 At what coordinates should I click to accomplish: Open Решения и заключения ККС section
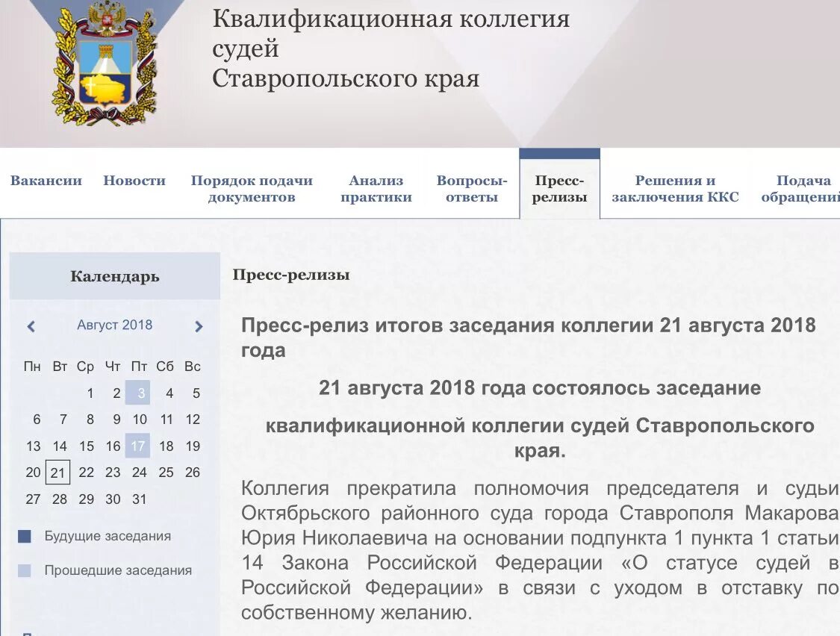point(675,189)
